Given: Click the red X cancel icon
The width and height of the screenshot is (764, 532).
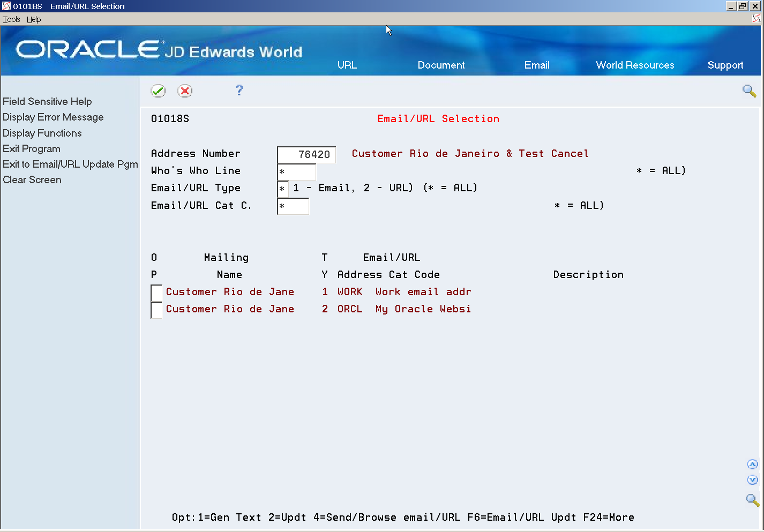Looking at the screenshot, I should point(185,91).
